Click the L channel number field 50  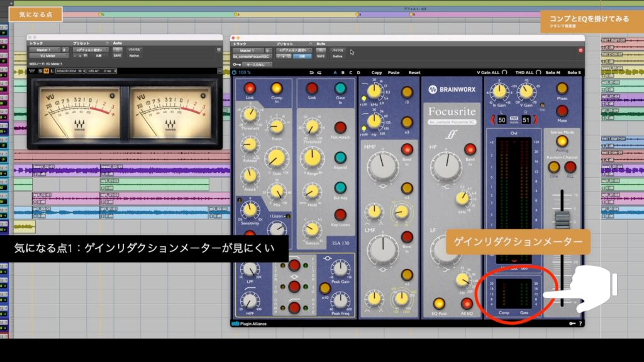click(x=502, y=120)
